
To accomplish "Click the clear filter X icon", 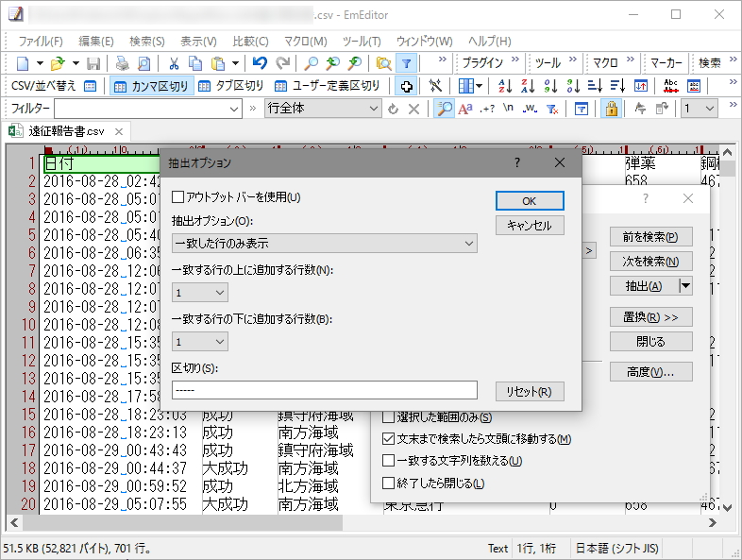I will click(x=414, y=109).
